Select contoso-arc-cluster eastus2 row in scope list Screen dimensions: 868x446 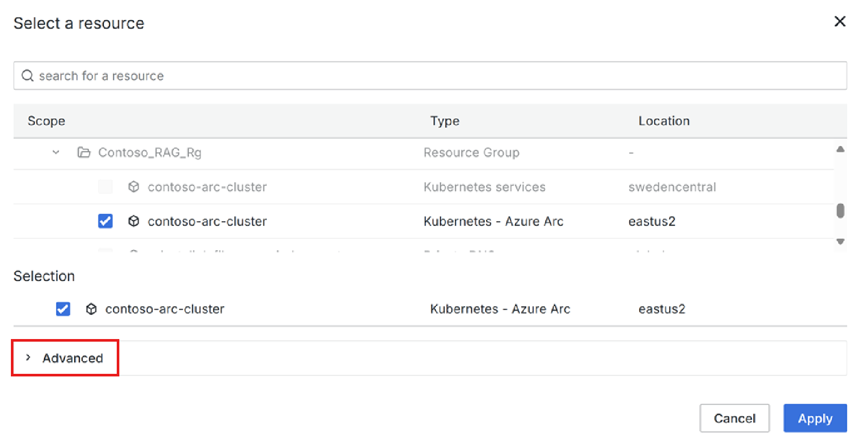click(x=424, y=221)
